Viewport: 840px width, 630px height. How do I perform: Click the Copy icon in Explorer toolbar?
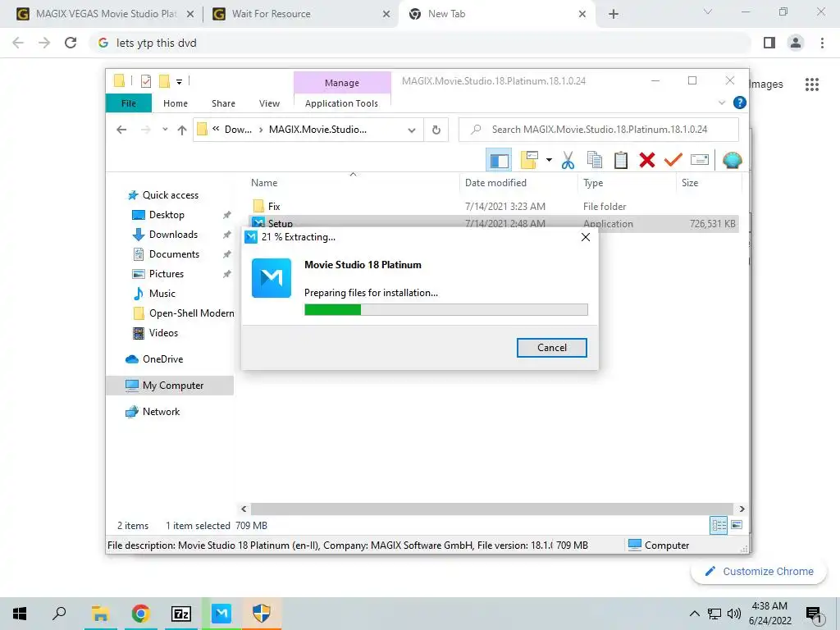(x=594, y=160)
